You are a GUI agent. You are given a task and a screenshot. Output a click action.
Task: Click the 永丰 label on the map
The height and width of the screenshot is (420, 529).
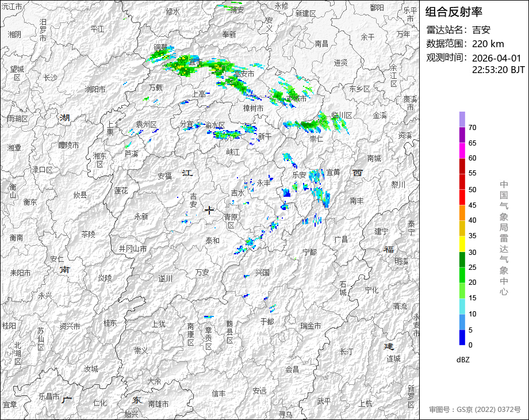(264, 182)
